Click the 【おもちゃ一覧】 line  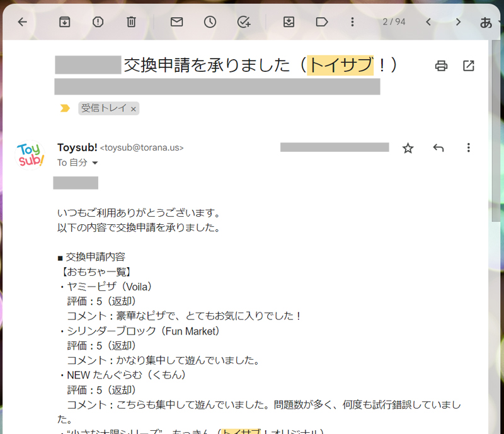point(96,271)
